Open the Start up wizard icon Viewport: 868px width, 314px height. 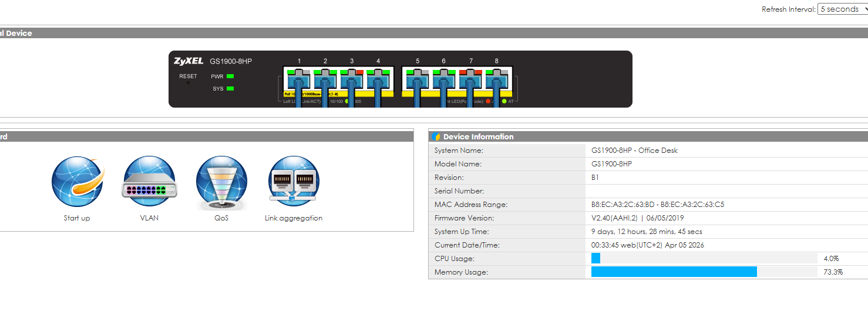[78, 182]
